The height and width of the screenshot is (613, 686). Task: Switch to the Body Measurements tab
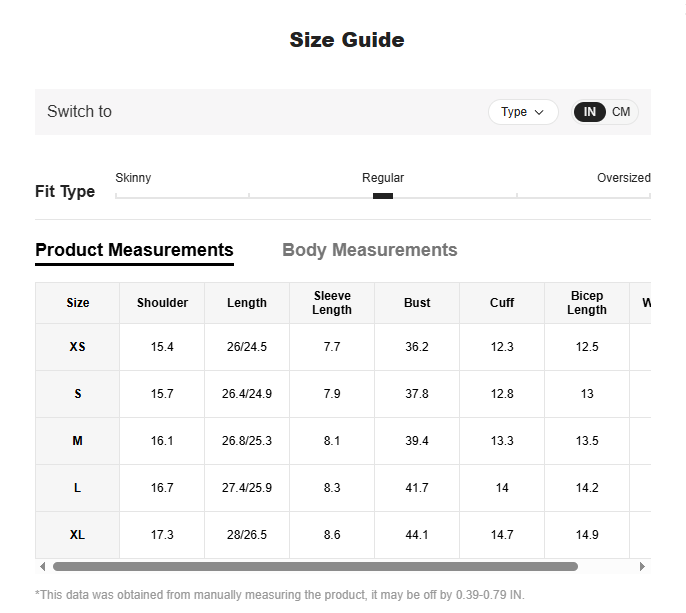(370, 250)
